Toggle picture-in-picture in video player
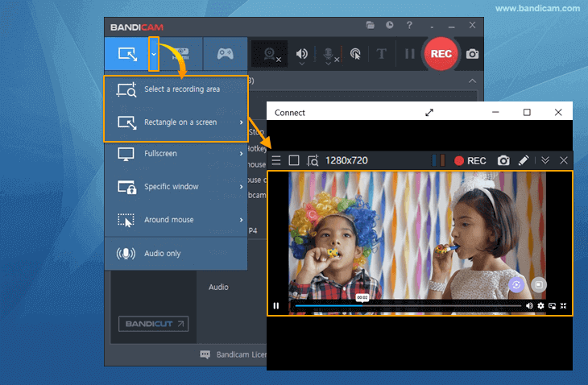Image resolution: width=588 pixels, height=385 pixels. click(x=552, y=306)
